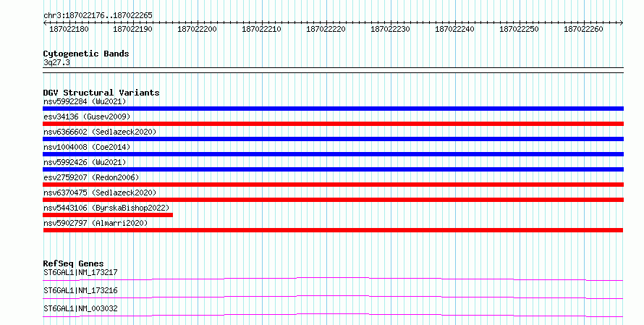Screen dimensions: 644x325
Task: Click ruler position 187022240
Action: 454,29
